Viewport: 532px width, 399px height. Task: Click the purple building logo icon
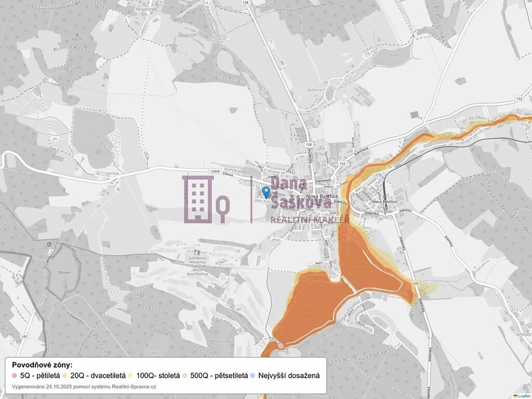(197, 199)
